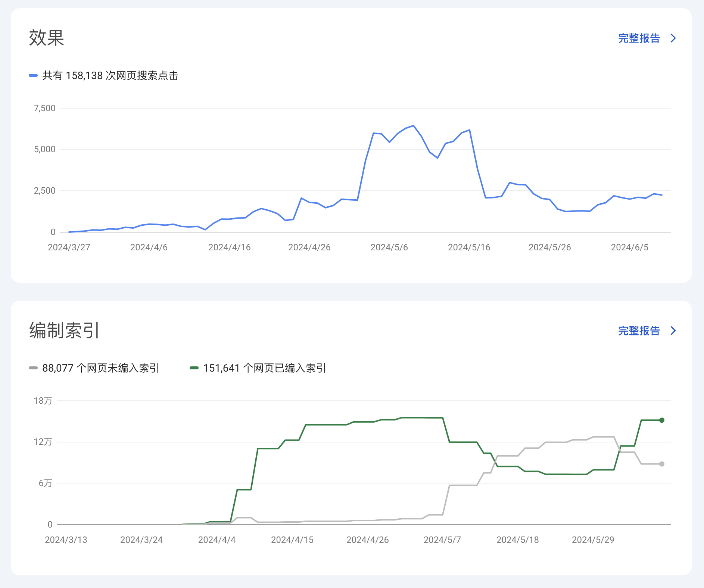Screen dimensions: 704x588
Task: Click 2024/4/26 date label in the 效果 chart
Action: pyautogui.click(x=309, y=247)
